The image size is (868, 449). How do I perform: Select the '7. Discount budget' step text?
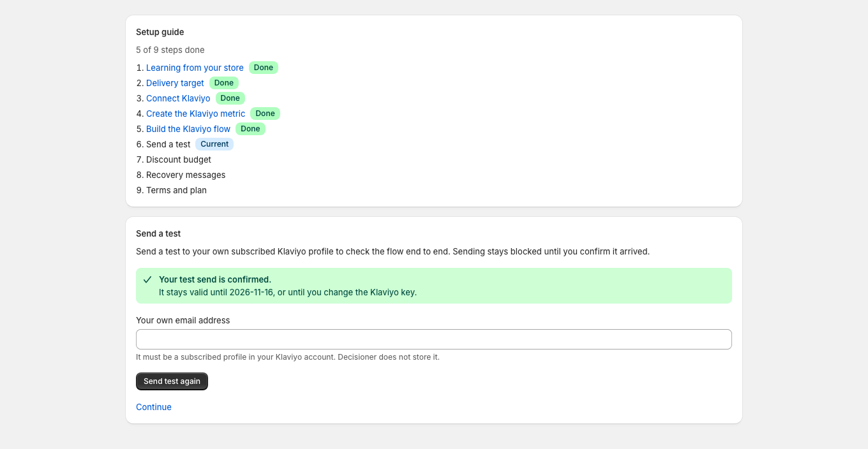coord(174,159)
